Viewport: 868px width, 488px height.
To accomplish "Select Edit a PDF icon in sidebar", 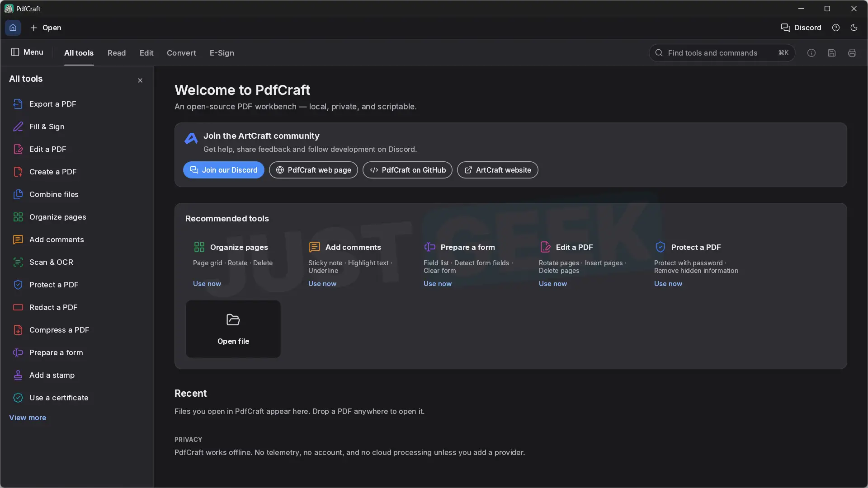I will point(18,149).
